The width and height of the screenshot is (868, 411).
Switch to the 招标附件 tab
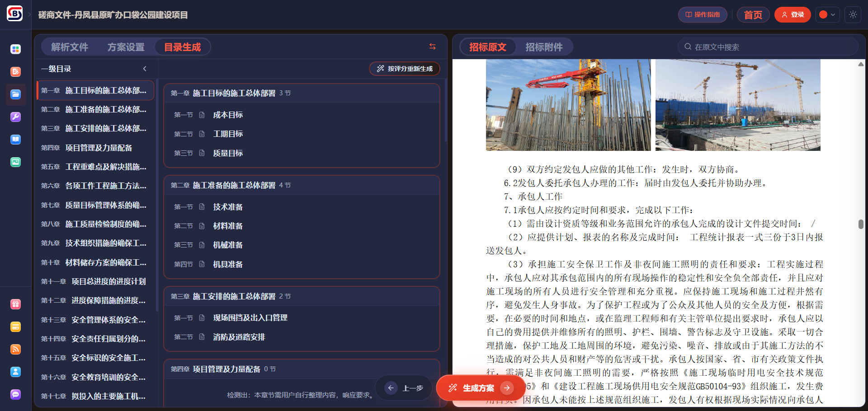544,47
